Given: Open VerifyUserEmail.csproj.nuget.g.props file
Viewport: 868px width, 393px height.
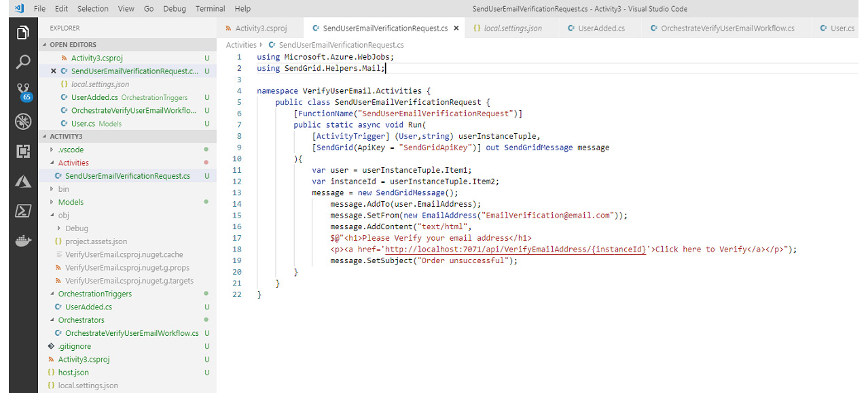Looking at the screenshot, I should coord(127,268).
